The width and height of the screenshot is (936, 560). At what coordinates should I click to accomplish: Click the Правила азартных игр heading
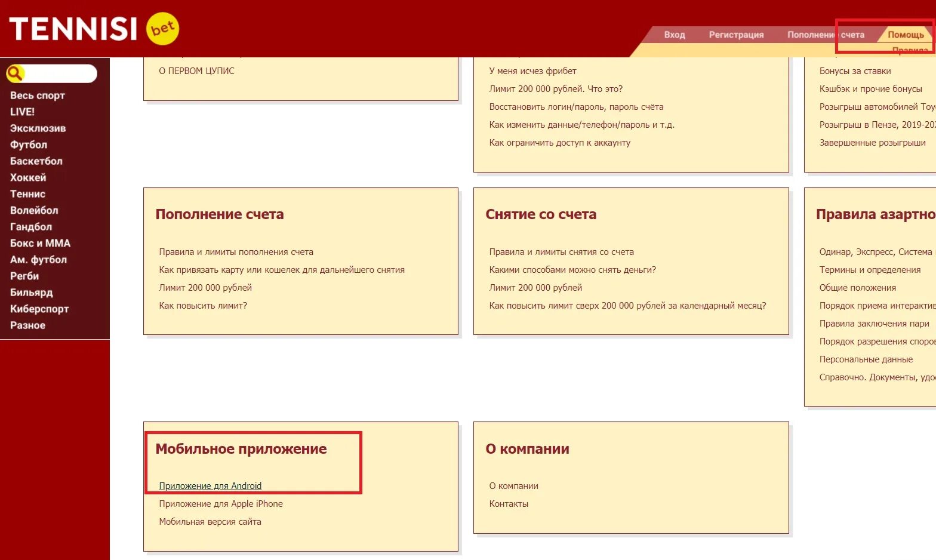876,214
